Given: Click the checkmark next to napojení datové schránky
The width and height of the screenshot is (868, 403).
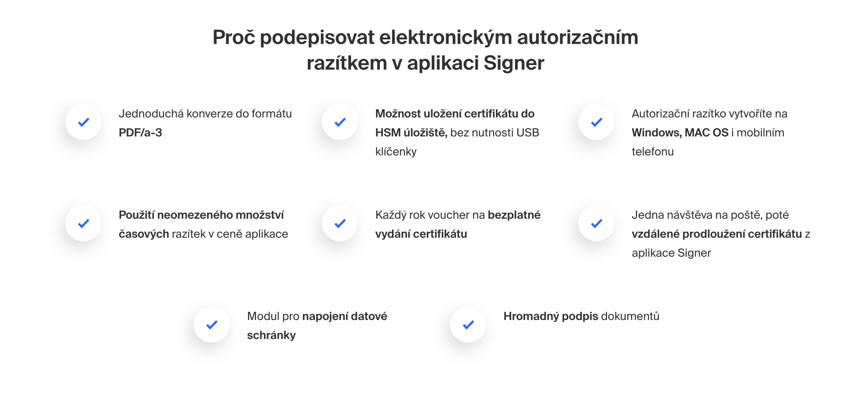Looking at the screenshot, I should (212, 325).
